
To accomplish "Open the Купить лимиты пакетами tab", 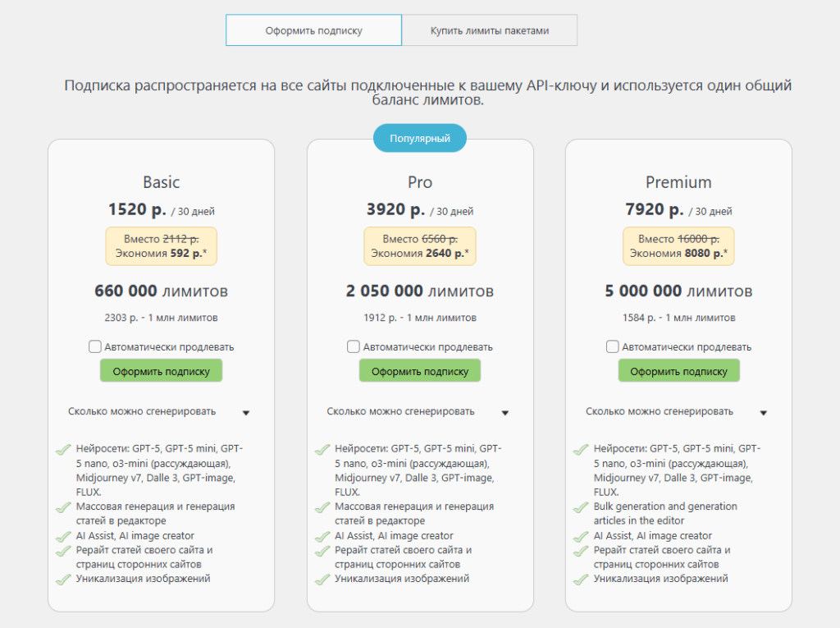I will pyautogui.click(x=490, y=30).
